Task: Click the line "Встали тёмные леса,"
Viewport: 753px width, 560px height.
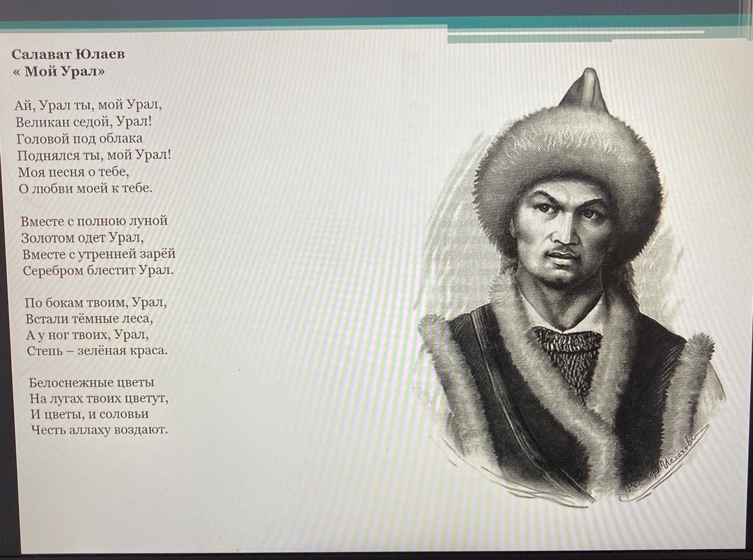Action: click(89, 319)
